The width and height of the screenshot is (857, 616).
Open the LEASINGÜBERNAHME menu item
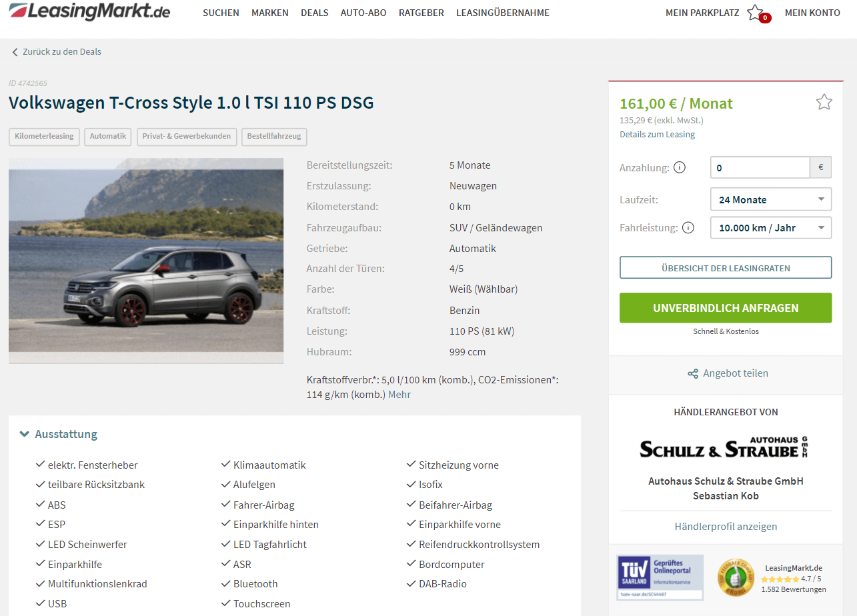point(503,13)
